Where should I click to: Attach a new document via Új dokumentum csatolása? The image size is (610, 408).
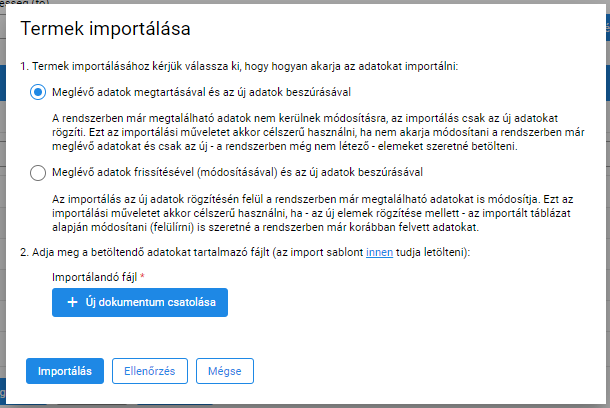(x=140, y=302)
